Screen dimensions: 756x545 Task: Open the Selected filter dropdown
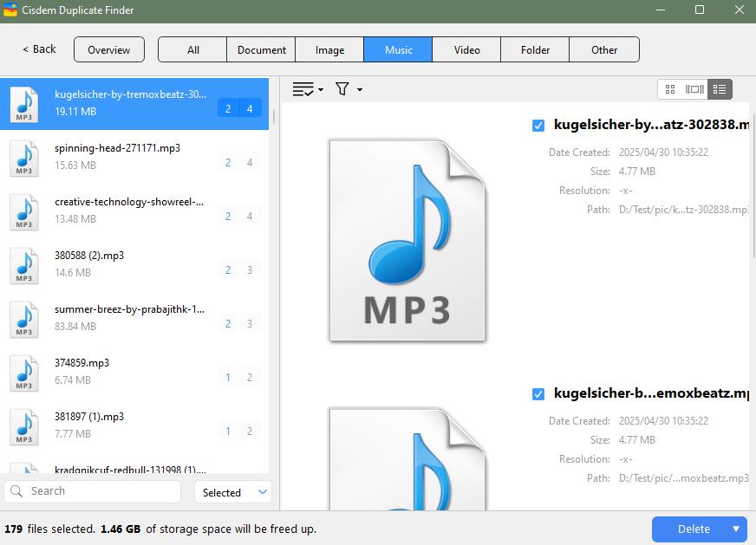point(232,491)
